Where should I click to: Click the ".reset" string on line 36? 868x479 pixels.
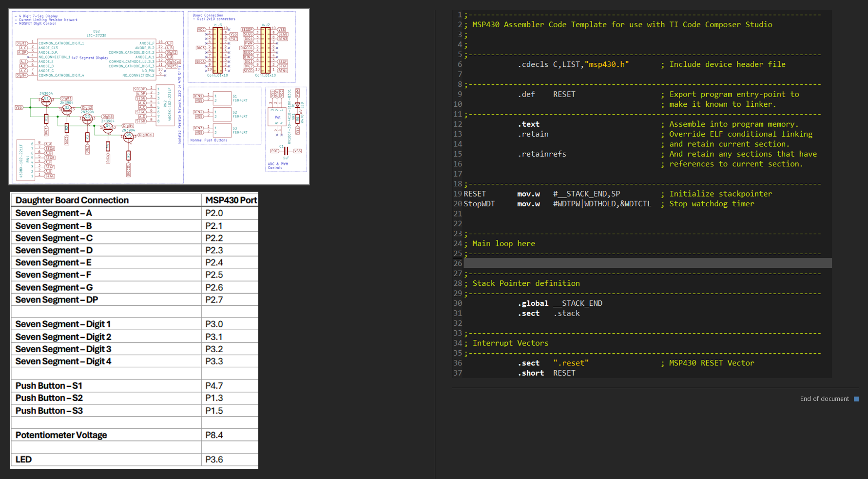(x=571, y=363)
